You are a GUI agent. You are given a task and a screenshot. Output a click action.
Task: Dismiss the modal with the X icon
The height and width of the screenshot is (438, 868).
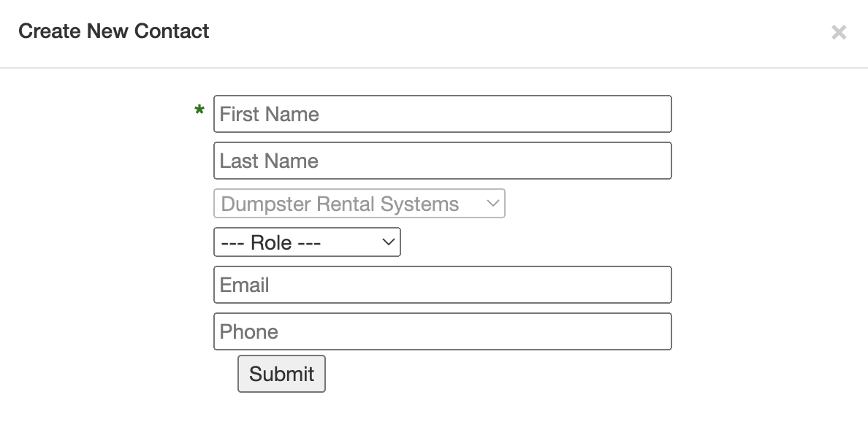(x=839, y=32)
